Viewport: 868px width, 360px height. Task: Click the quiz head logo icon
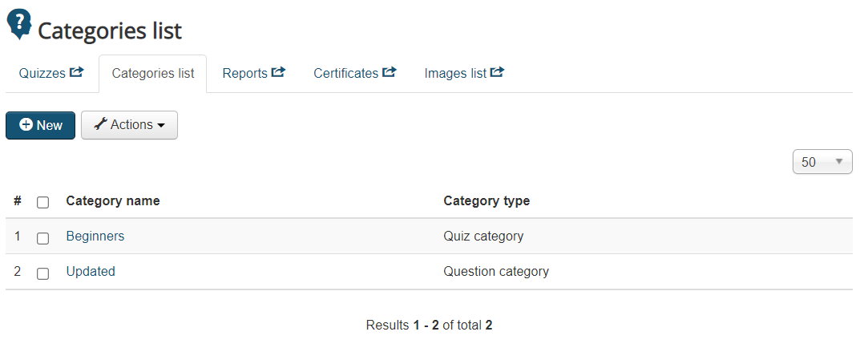coord(19,24)
